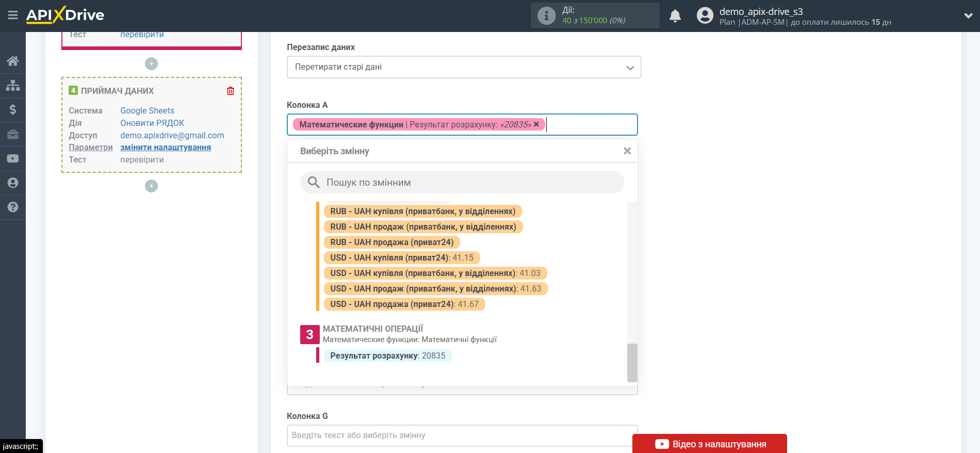This screenshot has height=453, width=980.
Task: Select USD - UAH продаж (приватбанк): 41.63
Action: pos(435,288)
